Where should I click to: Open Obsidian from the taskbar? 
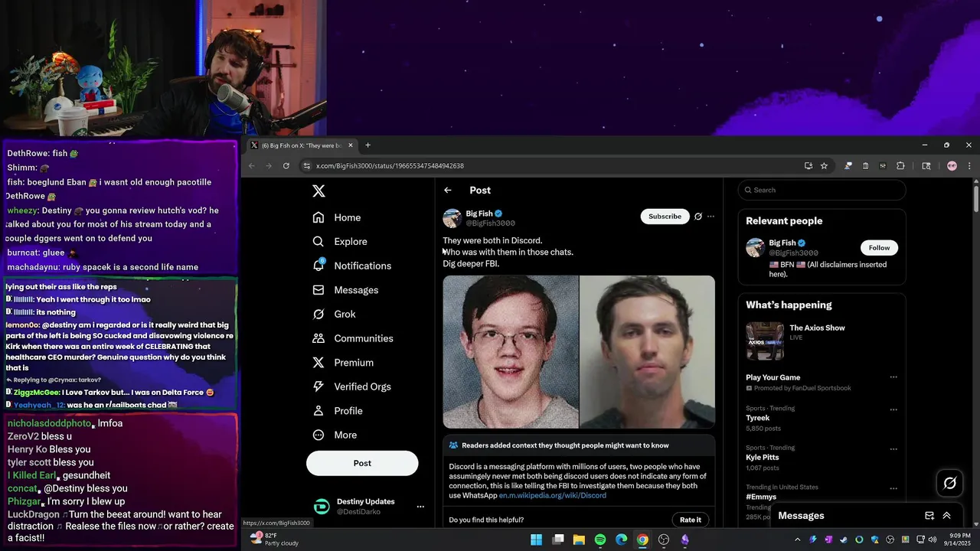(x=684, y=540)
